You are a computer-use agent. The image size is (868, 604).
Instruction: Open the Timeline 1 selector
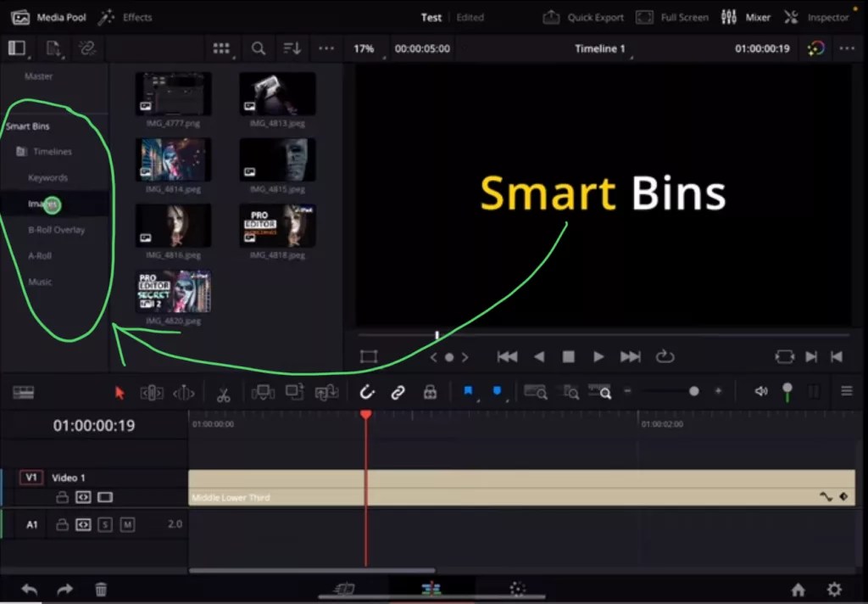(600, 48)
